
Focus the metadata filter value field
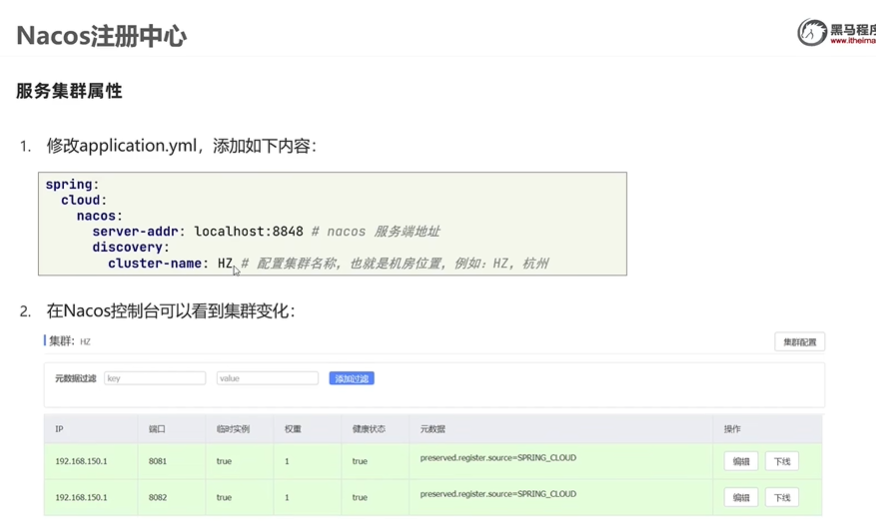pos(267,378)
